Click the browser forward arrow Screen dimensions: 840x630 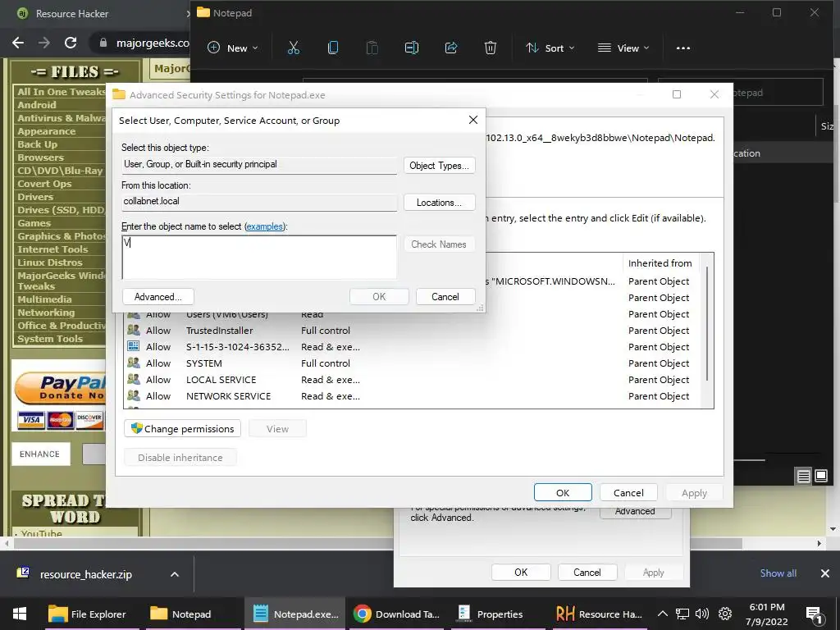click(44, 43)
